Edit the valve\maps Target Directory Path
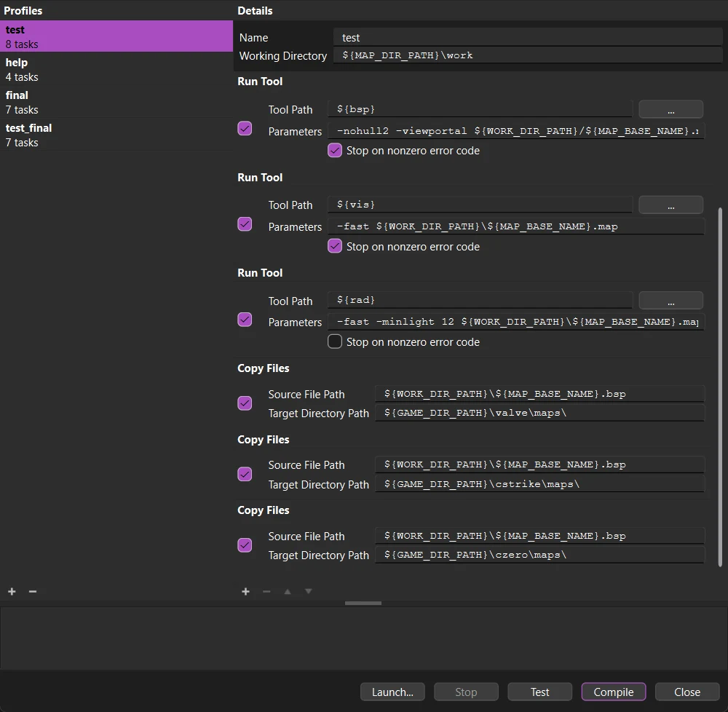Viewport: 728px width, 712px height. (x=540, y=413)
